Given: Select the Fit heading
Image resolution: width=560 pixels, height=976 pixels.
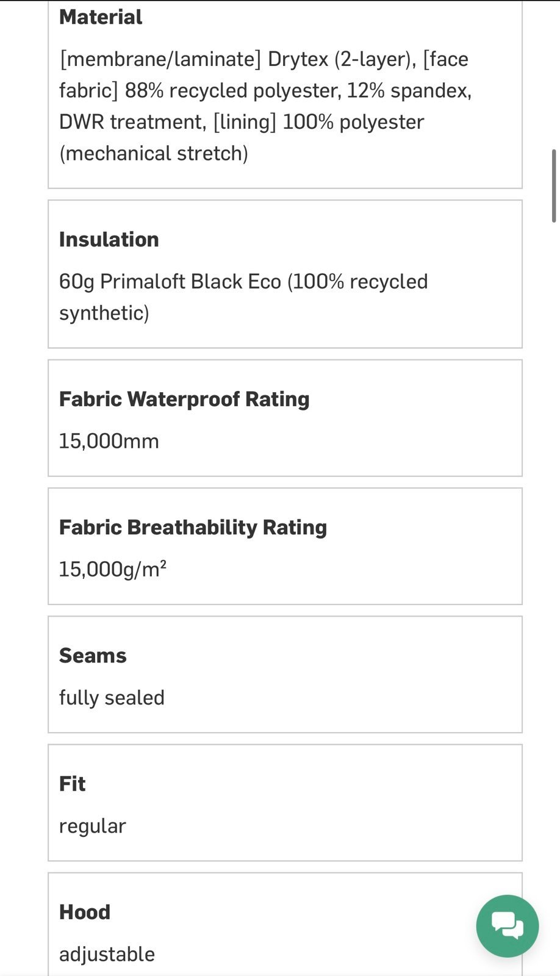Looking at the screenshot, I should point(73,783).
